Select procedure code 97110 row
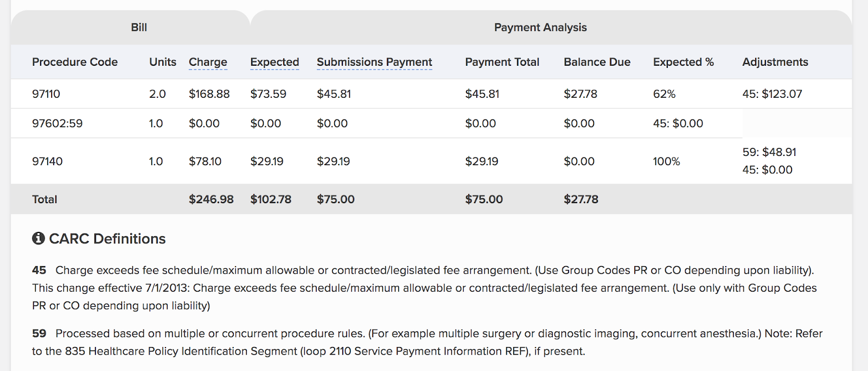Screen dimensions: 868x371 (x=46, y=94)
